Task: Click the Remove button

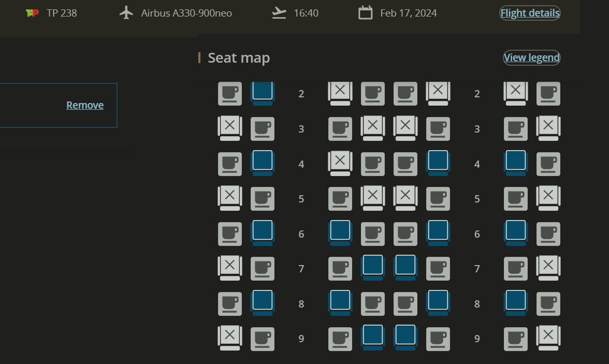Action: [x=84, y=105]
